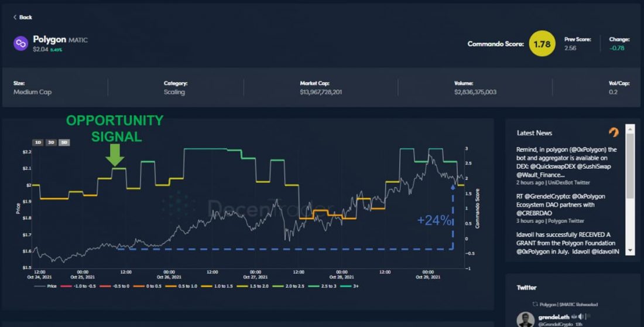Click the retweet icon in the Twitter panel
644x327 pixels.
click(533, 304)
